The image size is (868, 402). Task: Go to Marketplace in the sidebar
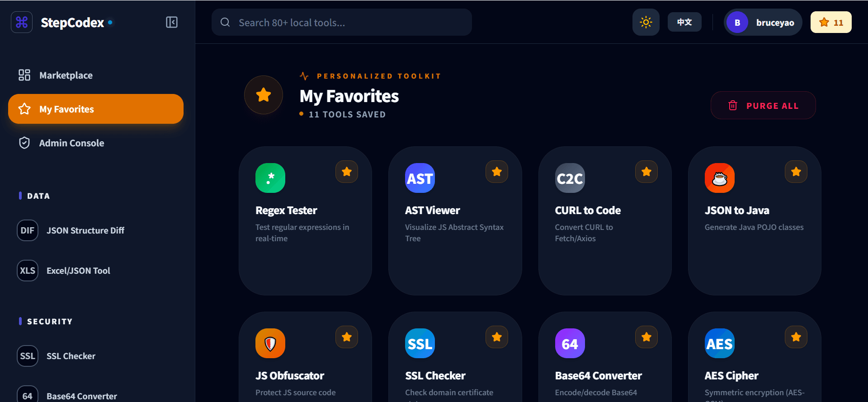click(x=66, y=75)
